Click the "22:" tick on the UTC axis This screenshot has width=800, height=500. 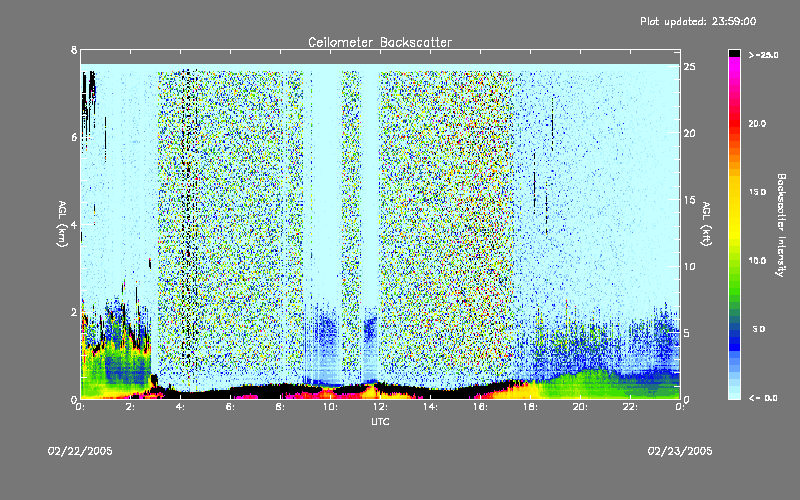[x=630, y=407]
